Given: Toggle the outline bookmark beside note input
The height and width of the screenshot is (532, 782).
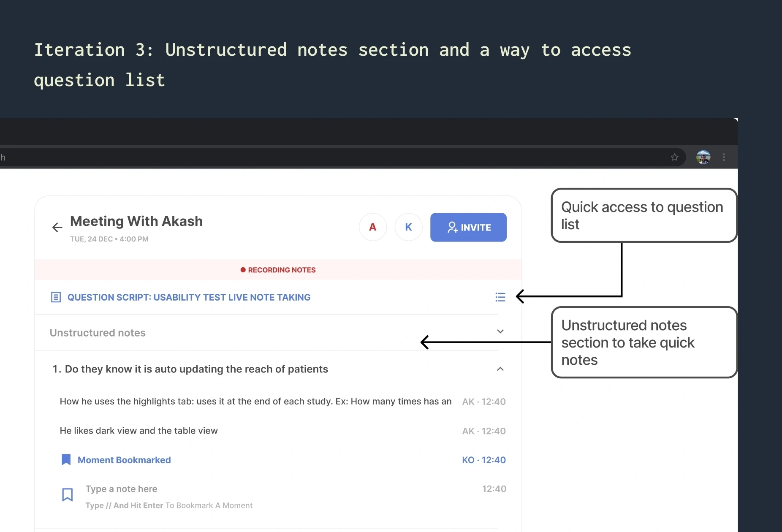Looking at the screenshot, I should [68, 494].
